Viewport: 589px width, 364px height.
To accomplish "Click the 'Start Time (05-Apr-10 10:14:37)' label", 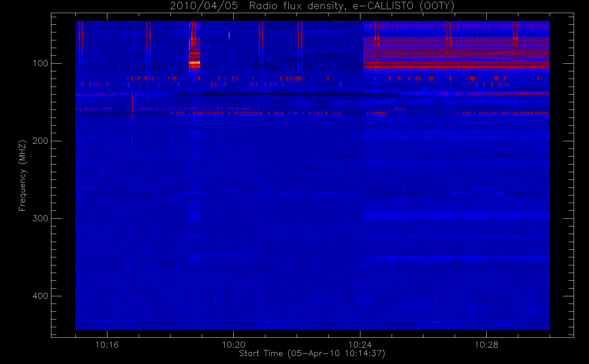I will pos(312,353).
